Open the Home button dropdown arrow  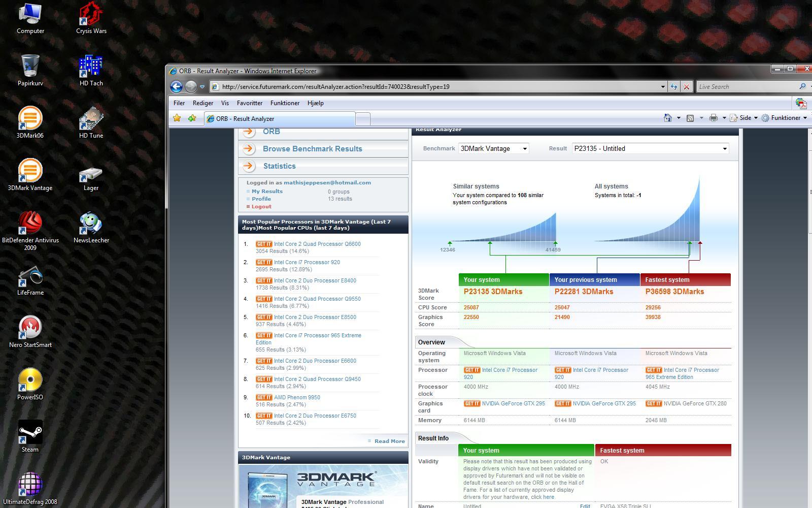[x=679, y=118]
